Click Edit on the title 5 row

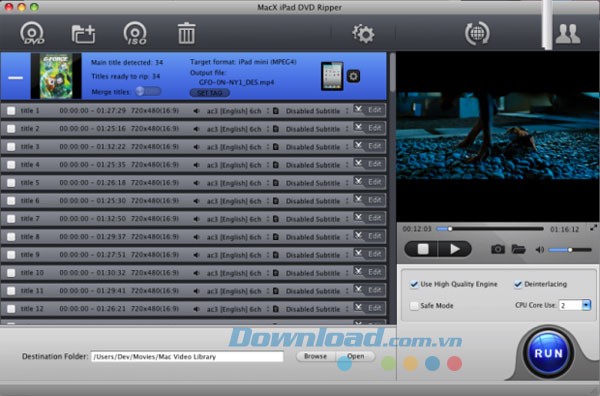point(374,182)
